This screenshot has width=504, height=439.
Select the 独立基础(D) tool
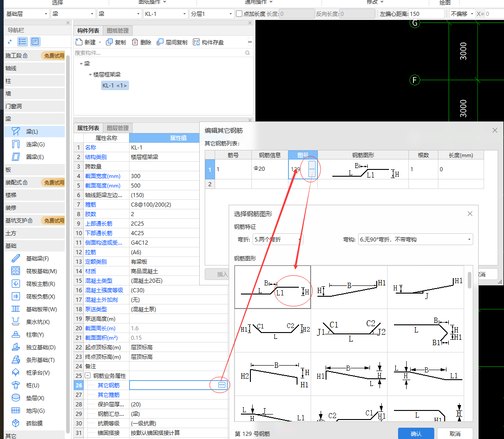click(x=34, y=347)
